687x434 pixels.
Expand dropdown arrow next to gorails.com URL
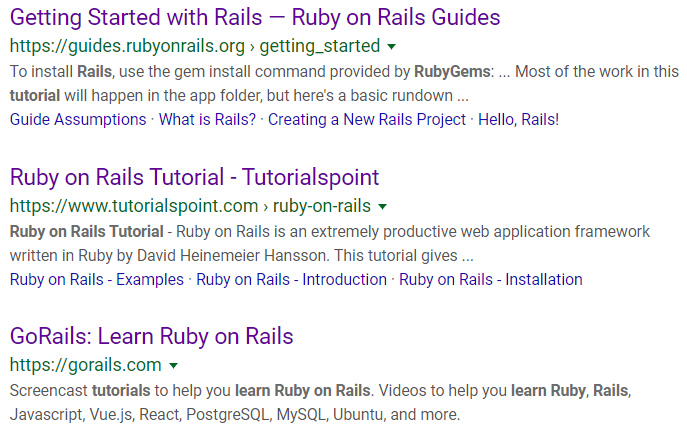click(x=174, y=366)
